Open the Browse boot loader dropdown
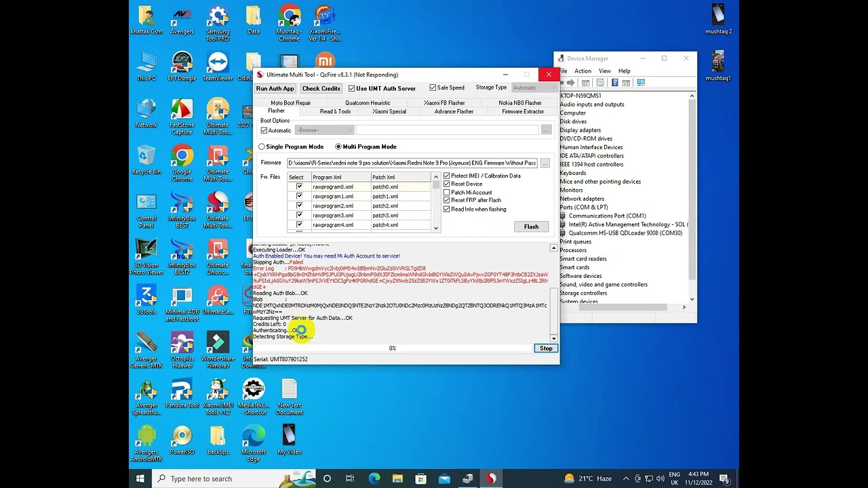868x488 pixels. coord(324,130)
